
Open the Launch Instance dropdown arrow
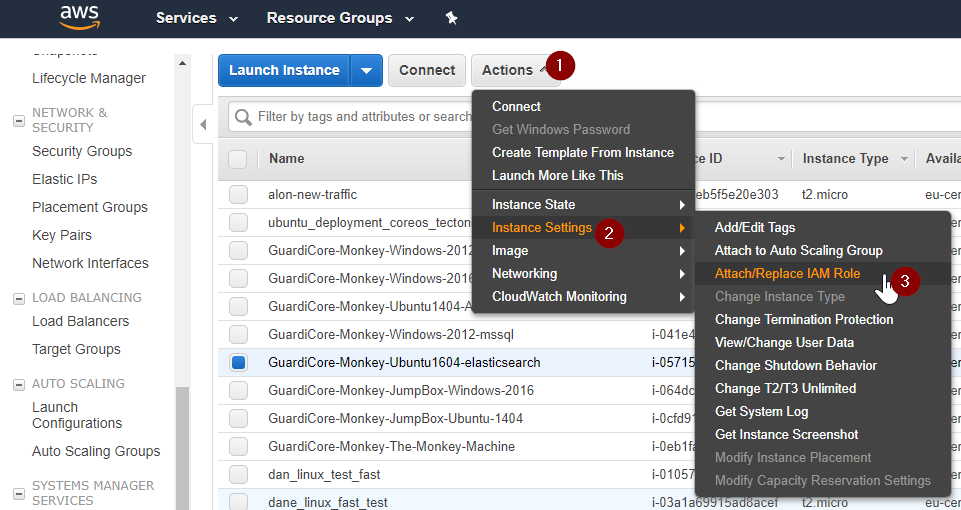[x=367, y=70]
